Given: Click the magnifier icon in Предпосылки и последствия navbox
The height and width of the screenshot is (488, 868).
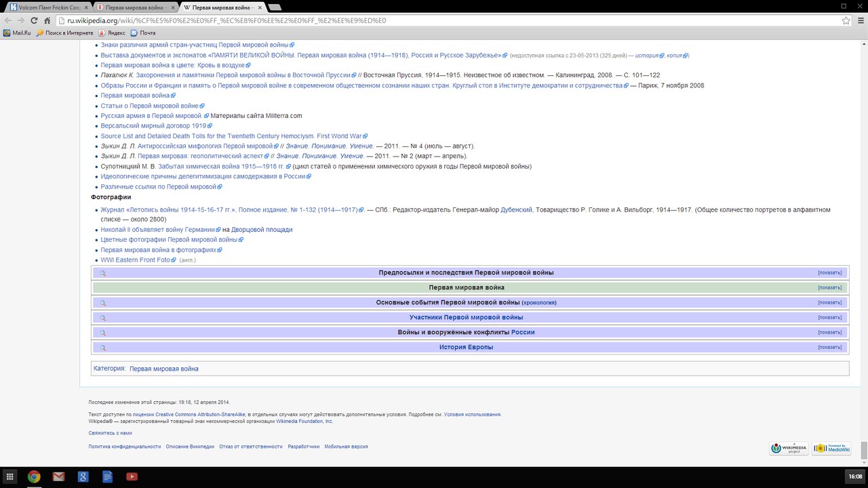Looking at the screenshot, I should tap(103, 273).
